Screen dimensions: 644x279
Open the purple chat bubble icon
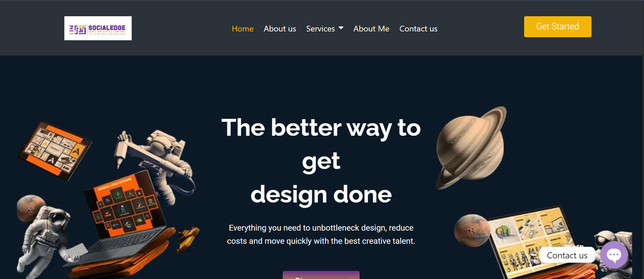pos(614,255)
